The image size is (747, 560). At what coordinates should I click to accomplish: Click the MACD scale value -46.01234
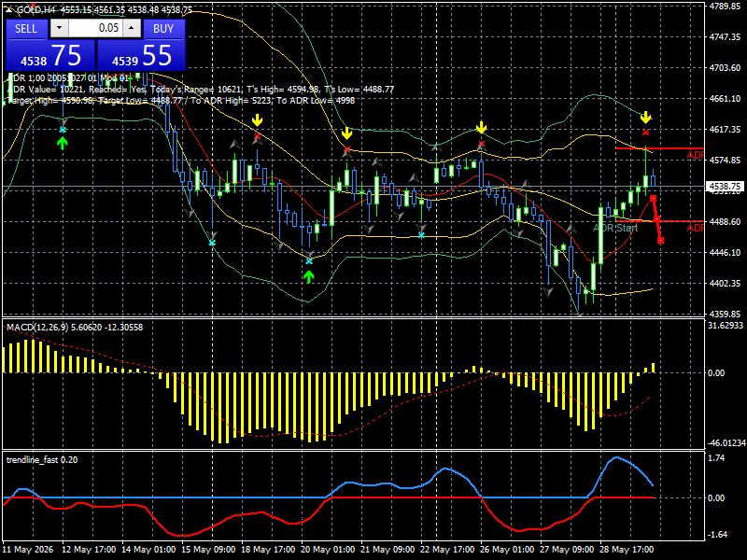pyautogui.click(x=726, y=442)
